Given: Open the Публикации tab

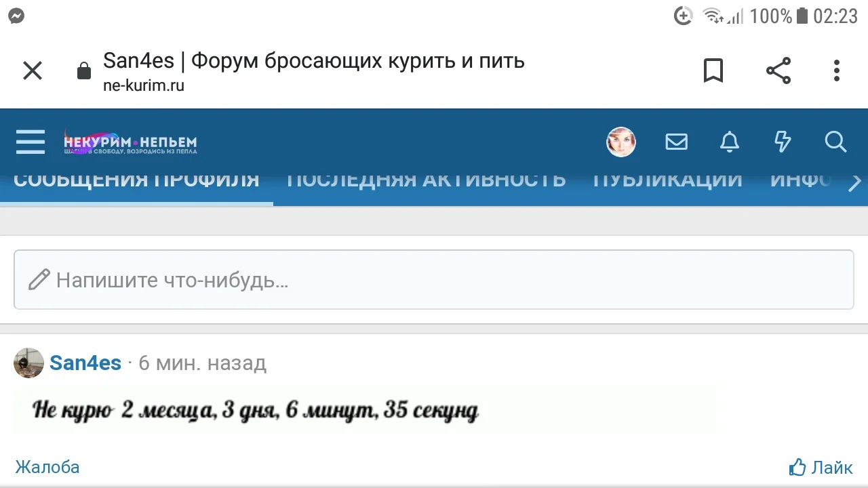Looking at the screenshot, I should tap(666, 179).
